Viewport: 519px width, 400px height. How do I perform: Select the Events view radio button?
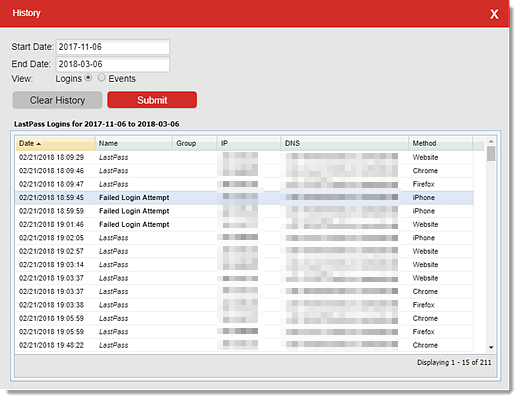click(x=101, y=78)
